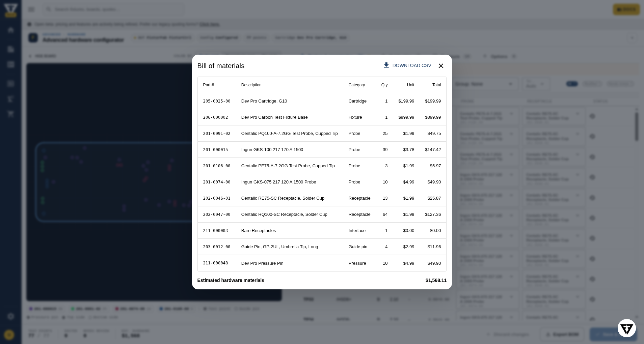Click the $5.97 total value

[435, 166]
